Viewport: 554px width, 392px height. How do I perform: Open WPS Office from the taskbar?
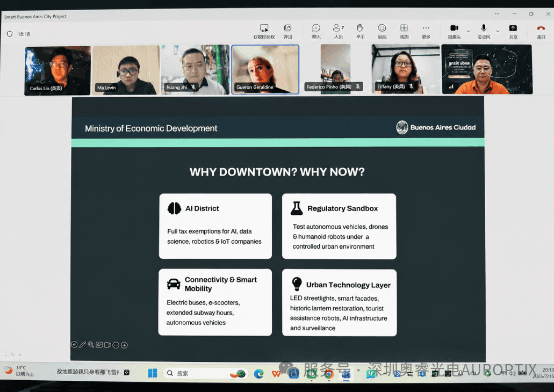click(x=276, y=374)
